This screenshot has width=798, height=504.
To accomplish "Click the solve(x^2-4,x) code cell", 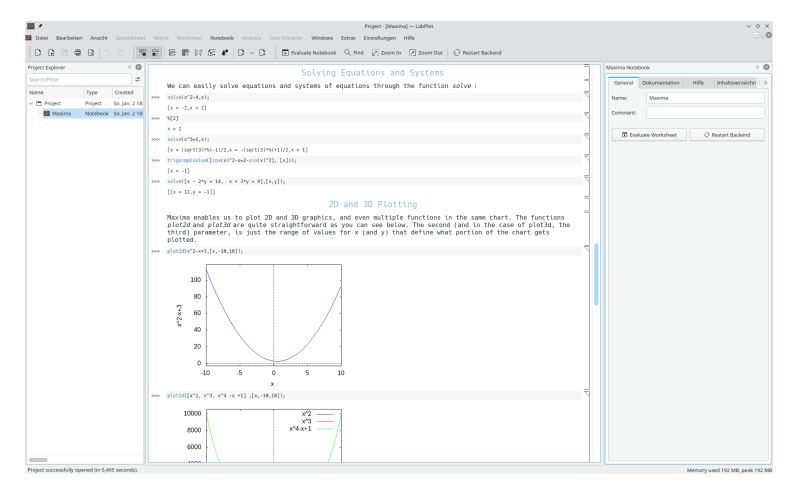I will point(374,97).
